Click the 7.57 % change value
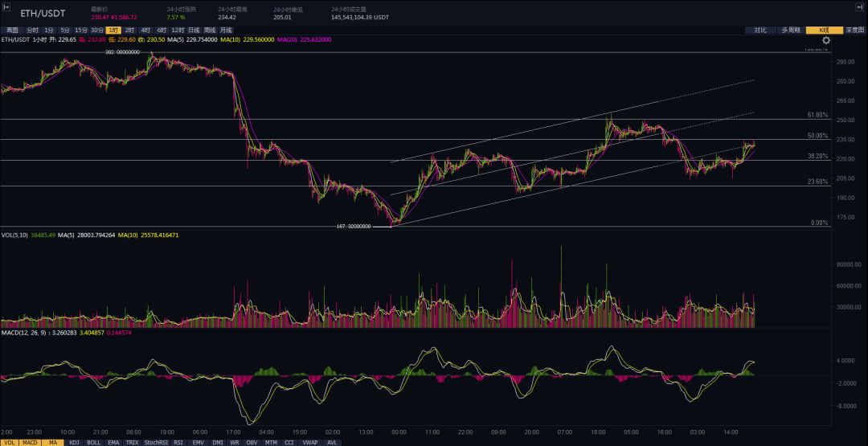The width and height of the screenshot is (868, 446). click(x=176, y=17)
